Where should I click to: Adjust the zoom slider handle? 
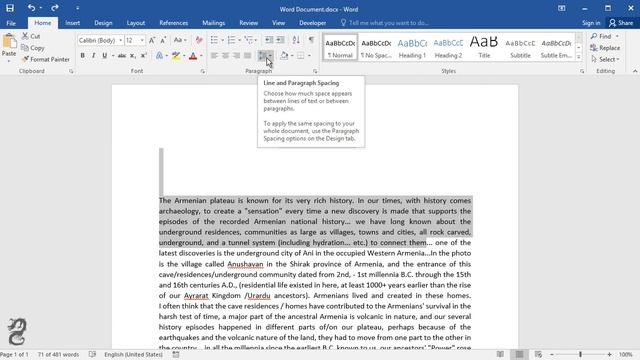tap(580, 354)
